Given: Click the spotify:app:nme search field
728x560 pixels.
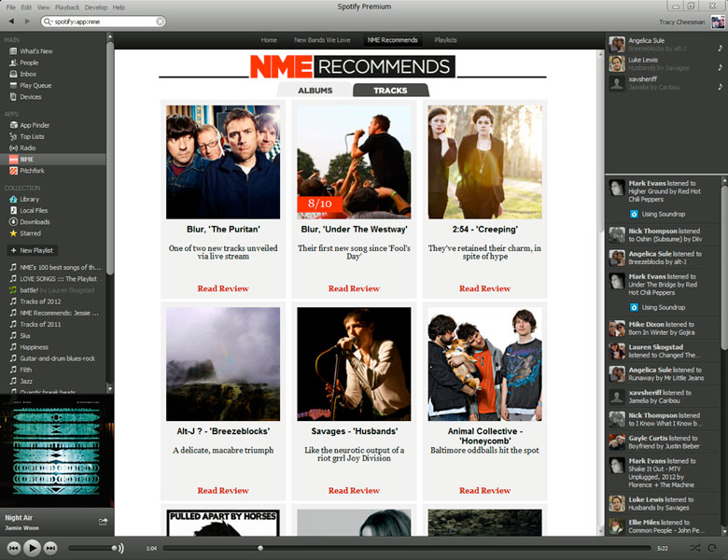Looking at the screenshot, I should point(103,21).
